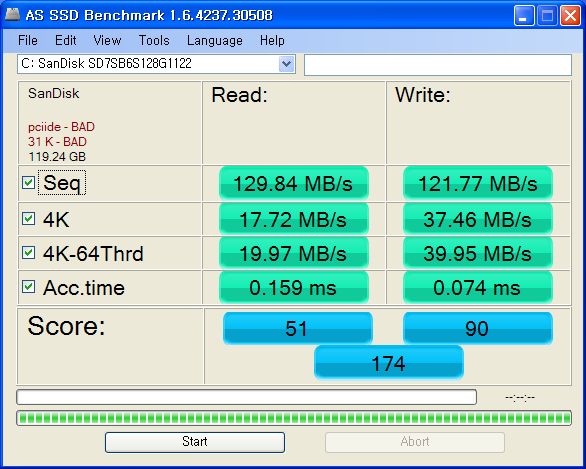Click the Abort button

[x=415, y=442]
